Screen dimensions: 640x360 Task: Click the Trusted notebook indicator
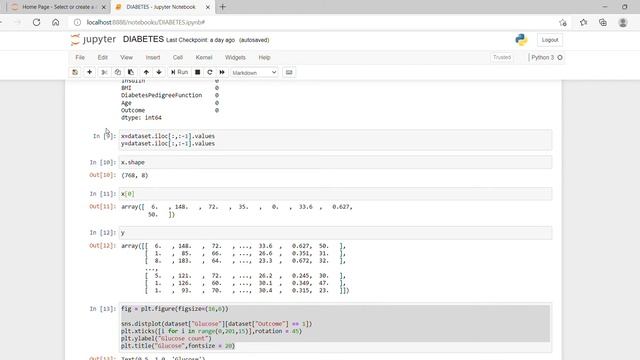(x=502, y=58)
